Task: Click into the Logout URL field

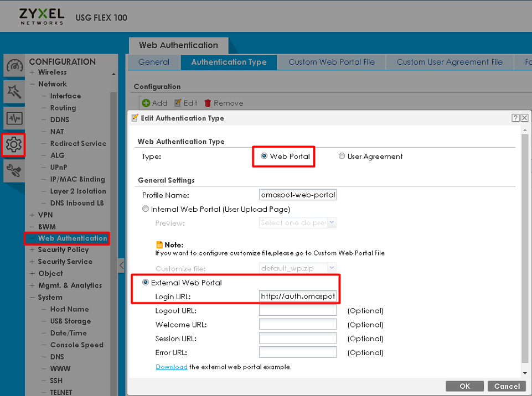Action: [x=297, y=311]
